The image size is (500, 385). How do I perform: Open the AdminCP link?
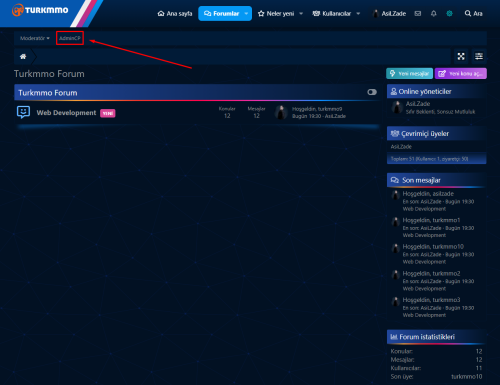point(70,38)
